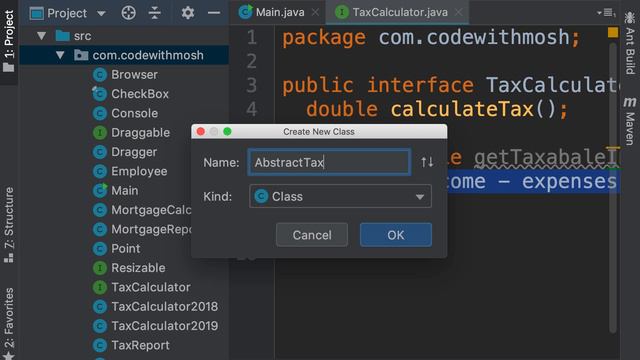Click line number 2 in gutter
640x360 pixels.
click(x=251, y=61)
